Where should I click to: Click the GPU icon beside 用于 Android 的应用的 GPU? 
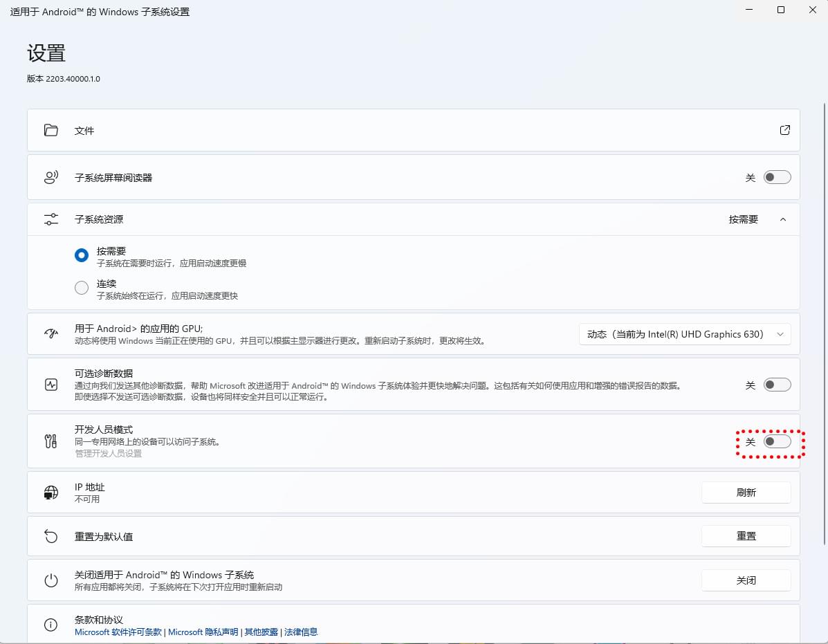pos(50,334)
